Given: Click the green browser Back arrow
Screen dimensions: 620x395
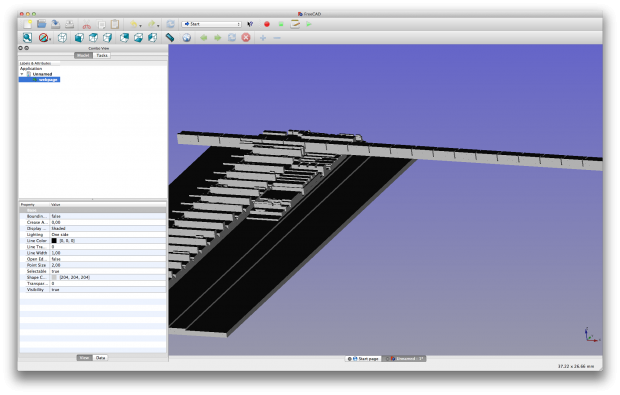Looking at the screenshot, I should [x=204, y=38].
